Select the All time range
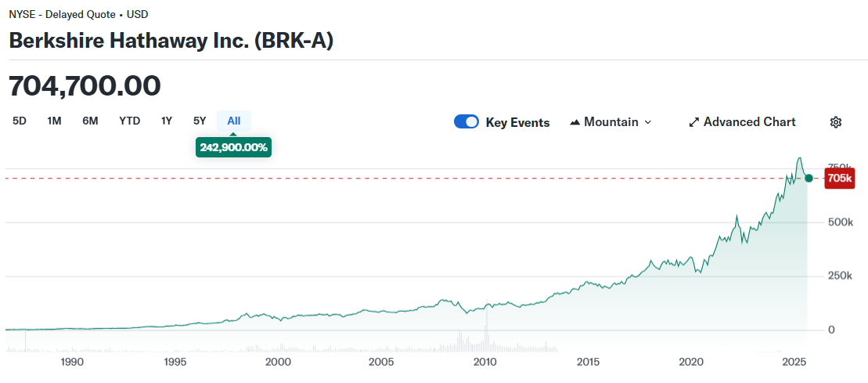The image size is (868, 383). [233, 121]
